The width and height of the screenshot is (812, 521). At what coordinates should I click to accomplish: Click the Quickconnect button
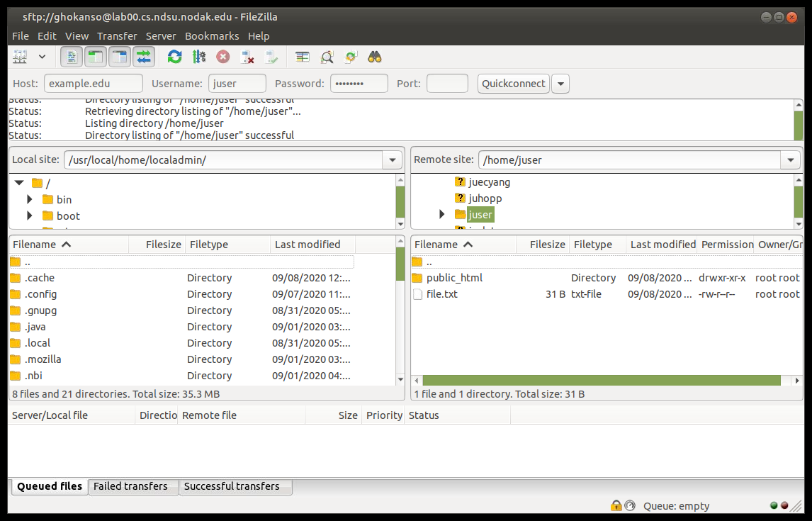click(x=513, y=84)
